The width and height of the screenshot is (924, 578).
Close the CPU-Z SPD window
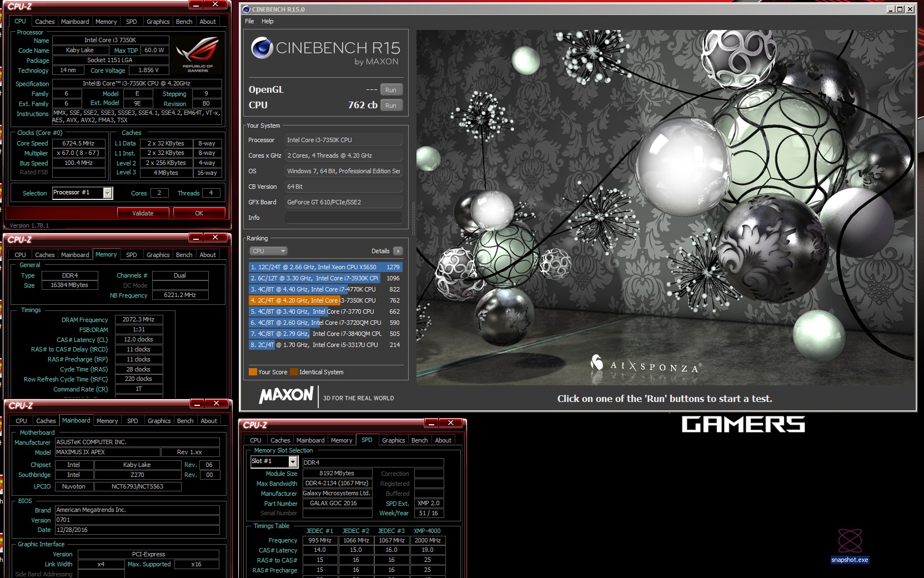click(450, 423)
